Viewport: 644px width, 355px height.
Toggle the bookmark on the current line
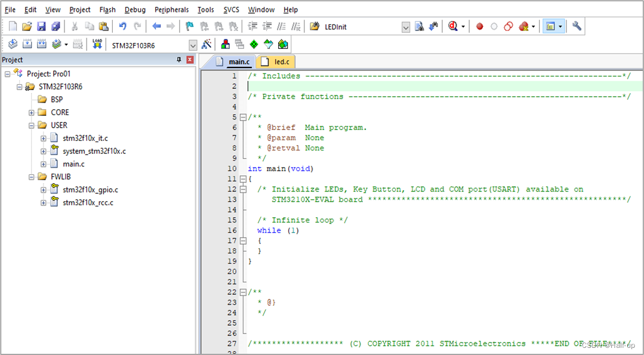[x=189, y=27]
